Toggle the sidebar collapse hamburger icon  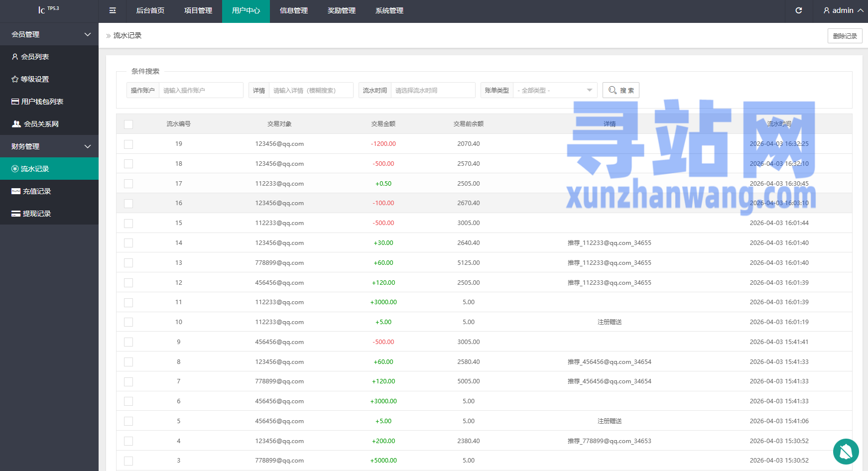[x=113, y=10]
